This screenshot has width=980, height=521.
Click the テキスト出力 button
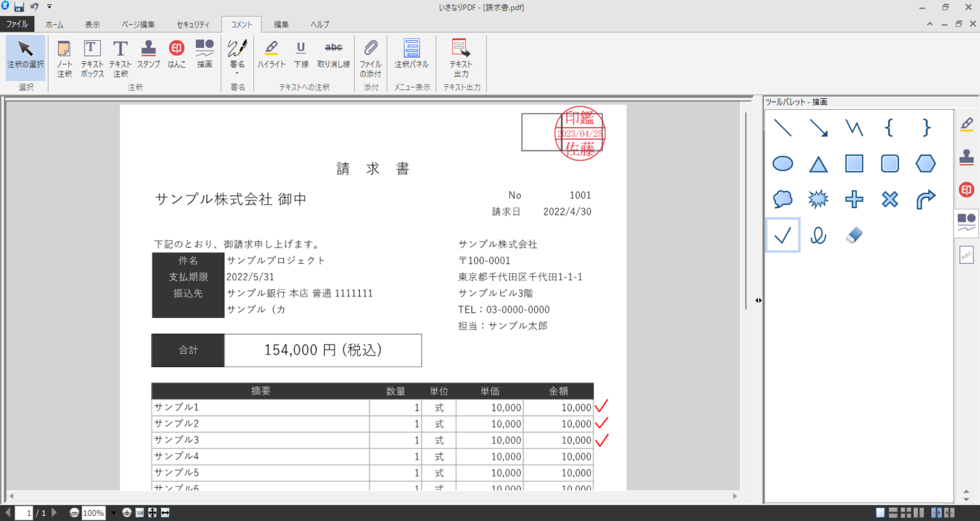460,58
